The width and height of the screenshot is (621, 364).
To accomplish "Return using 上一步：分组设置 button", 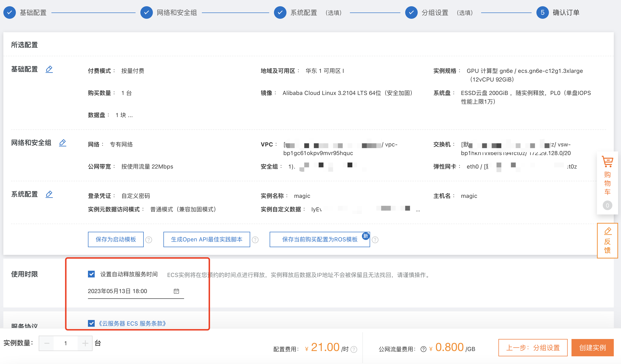I will click(533, 348).
